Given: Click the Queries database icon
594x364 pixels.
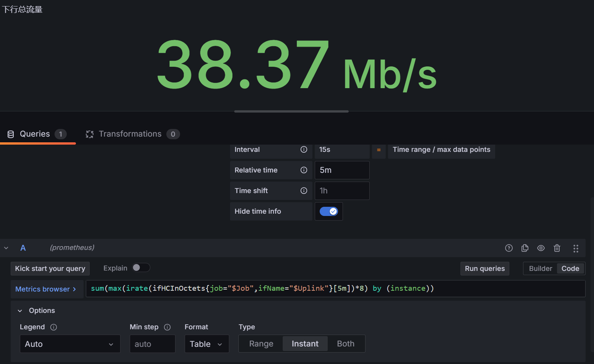Looking at the screenshot, I should click(11, 134).
